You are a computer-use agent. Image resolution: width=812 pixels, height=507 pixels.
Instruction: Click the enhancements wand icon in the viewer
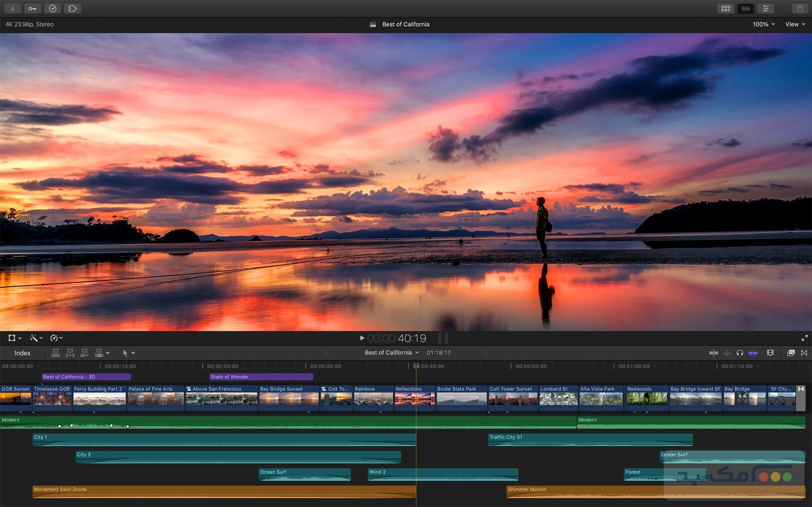coord(34,338)
